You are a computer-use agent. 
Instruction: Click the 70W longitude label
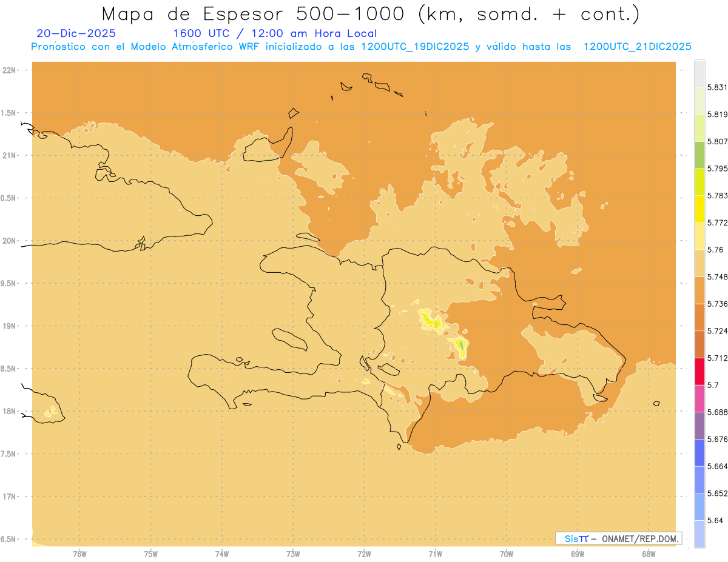tap(506, 554)
